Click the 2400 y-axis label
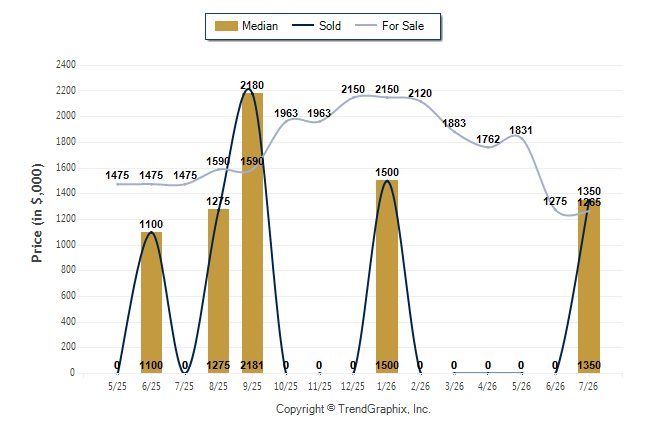 point(66,64)
